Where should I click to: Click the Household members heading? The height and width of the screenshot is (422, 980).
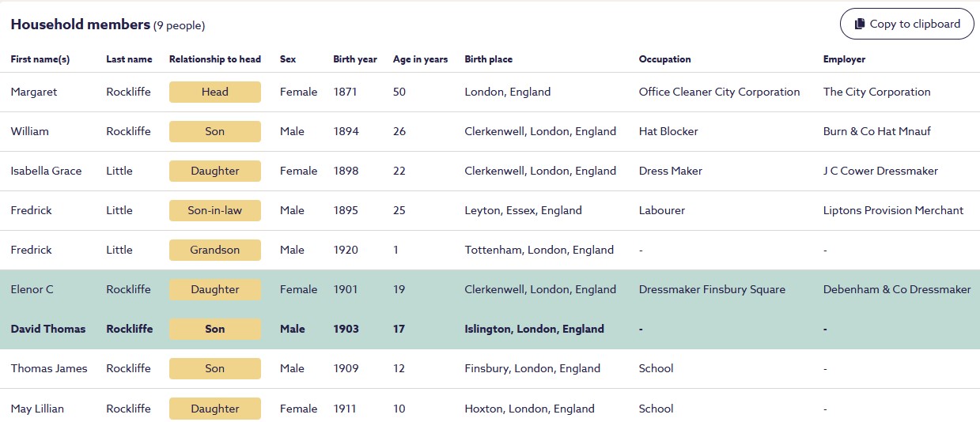click(x=80, y=24)
